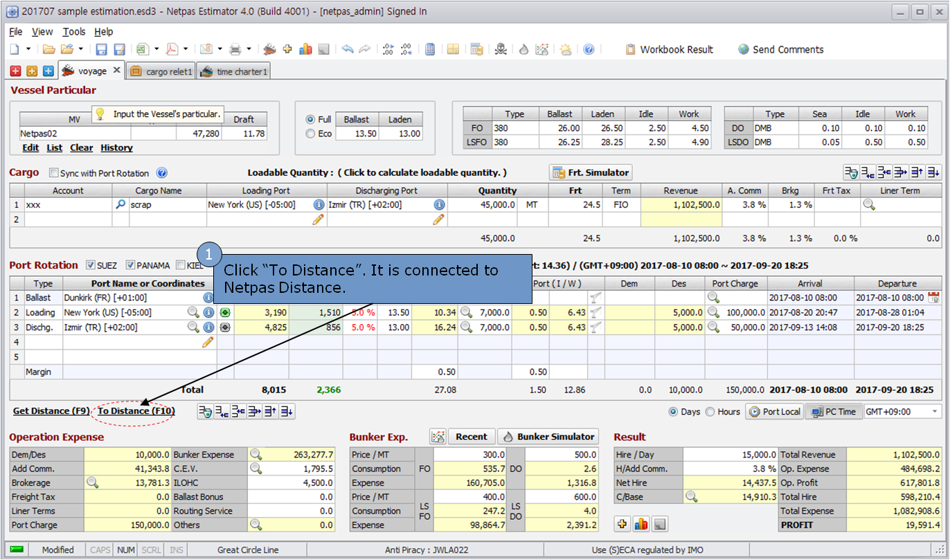Viewport: 950px width, 560px height.
Task: Click the open folder toolbar icon
Action: pyautogui.click(x=49, y=49)
